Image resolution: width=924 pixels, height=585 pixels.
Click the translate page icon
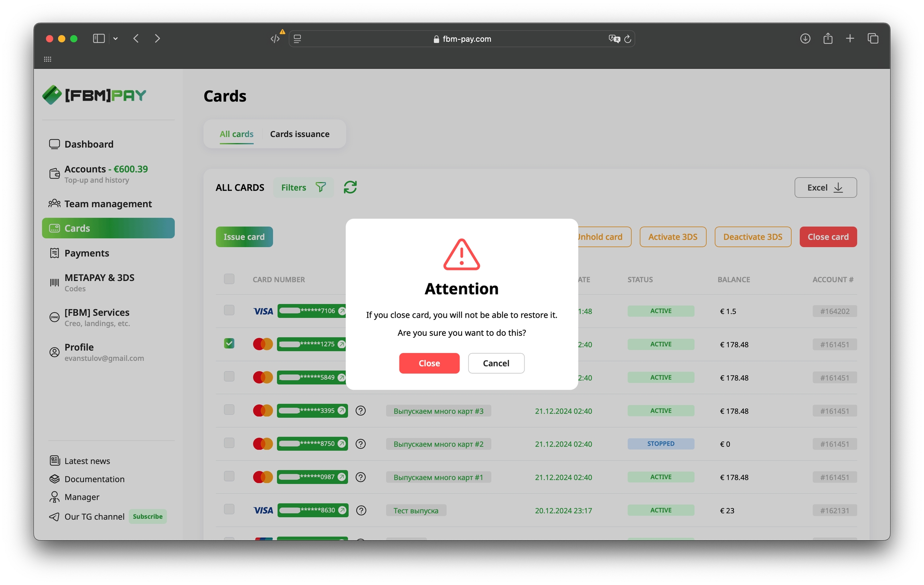tap(614, 39)
